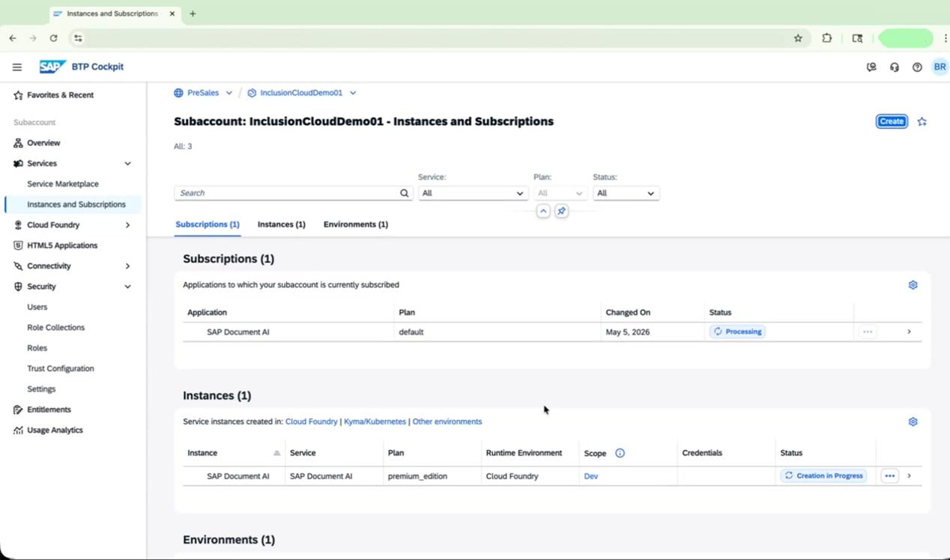Open the Status filter dropdown
This screenshot has width=950, height=560.
coord(626,193)
